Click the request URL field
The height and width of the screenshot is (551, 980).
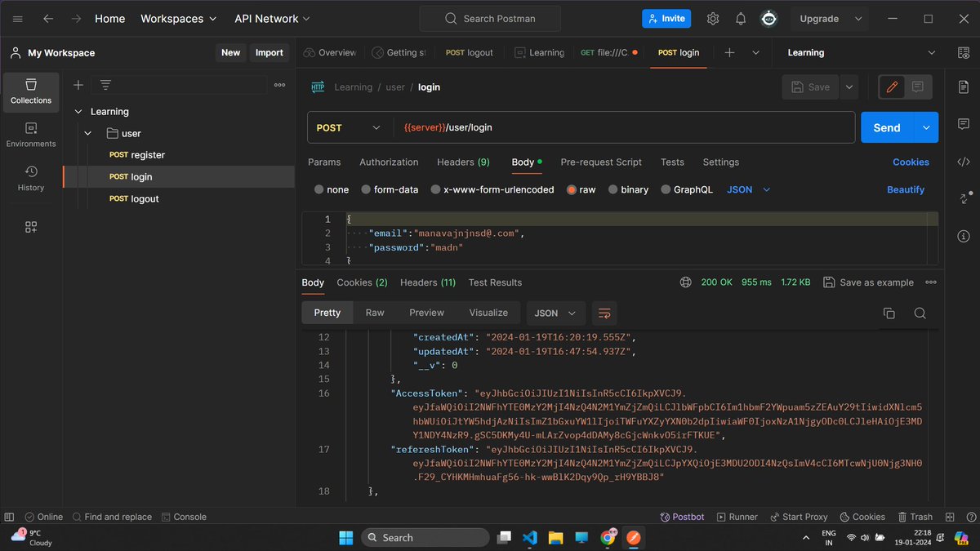pyautogui.click(x=623, y=127)
